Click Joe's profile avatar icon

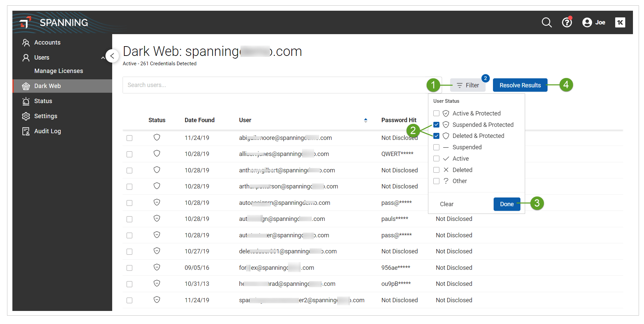[587, 22]
